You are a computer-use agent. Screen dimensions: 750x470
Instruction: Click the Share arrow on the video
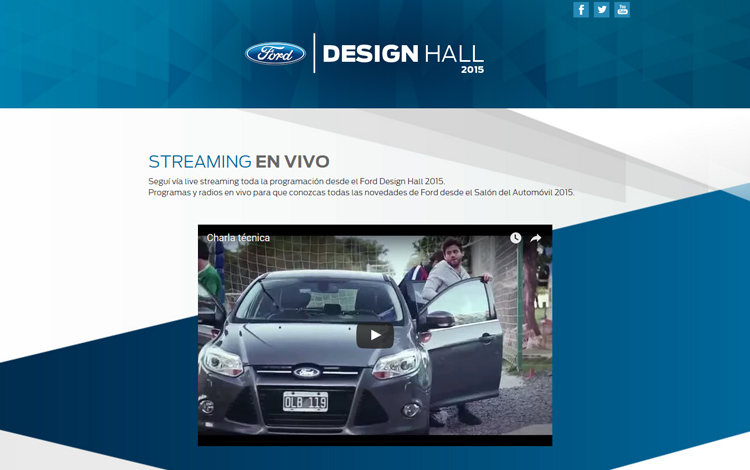click(x=536, y=238)
